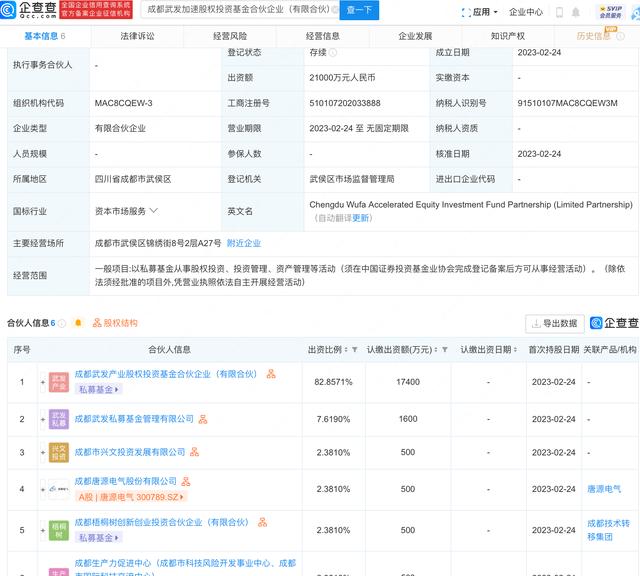Open partner link 成都梧桐树创新创业投资合伙企业

(x=162, y=522)
